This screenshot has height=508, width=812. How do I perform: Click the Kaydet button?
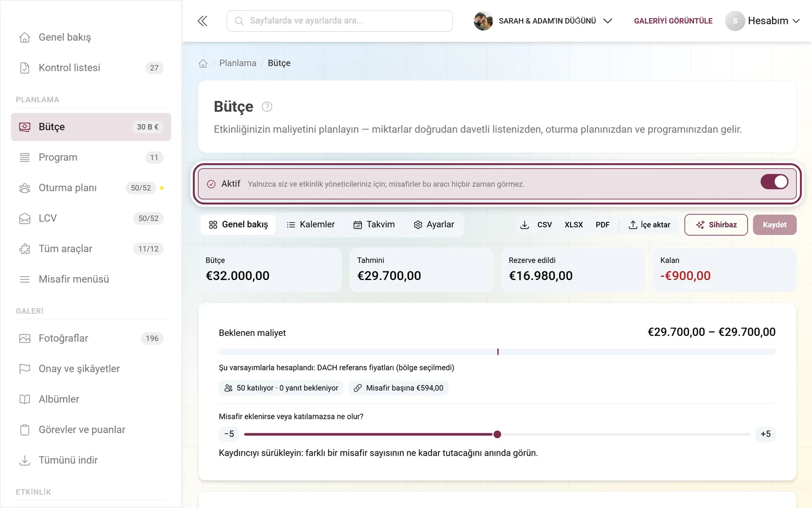click(x=774, y=225)
